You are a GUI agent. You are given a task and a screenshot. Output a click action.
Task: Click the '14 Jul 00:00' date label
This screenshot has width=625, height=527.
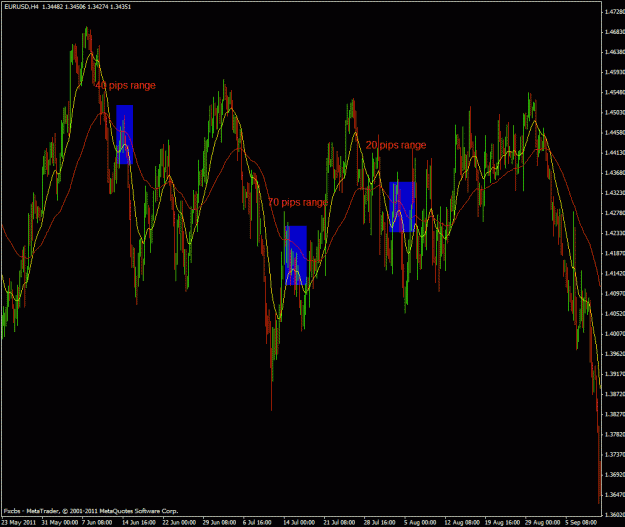click(299, 522)
